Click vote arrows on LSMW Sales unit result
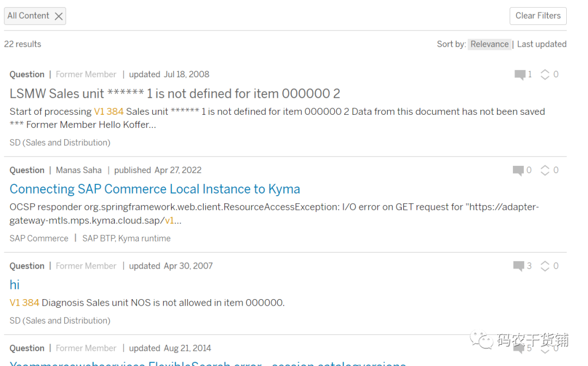The height and width of the screenshot is (366, 588). 544,75
